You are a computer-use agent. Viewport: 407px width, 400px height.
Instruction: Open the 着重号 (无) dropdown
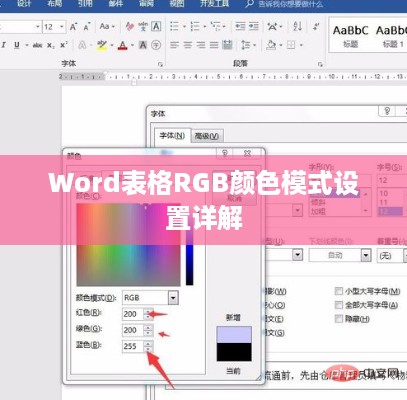405,256
